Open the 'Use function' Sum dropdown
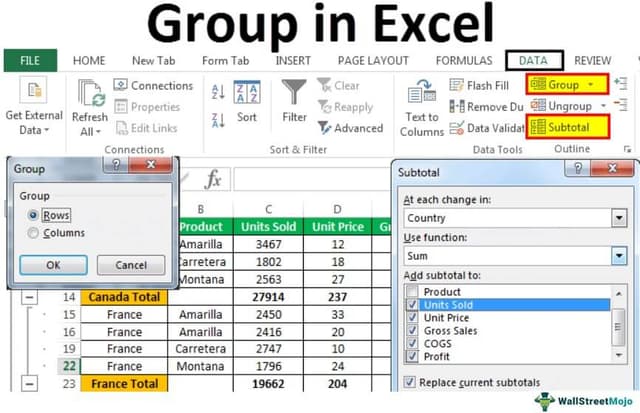The image size is (640, 413). point(619,256)
